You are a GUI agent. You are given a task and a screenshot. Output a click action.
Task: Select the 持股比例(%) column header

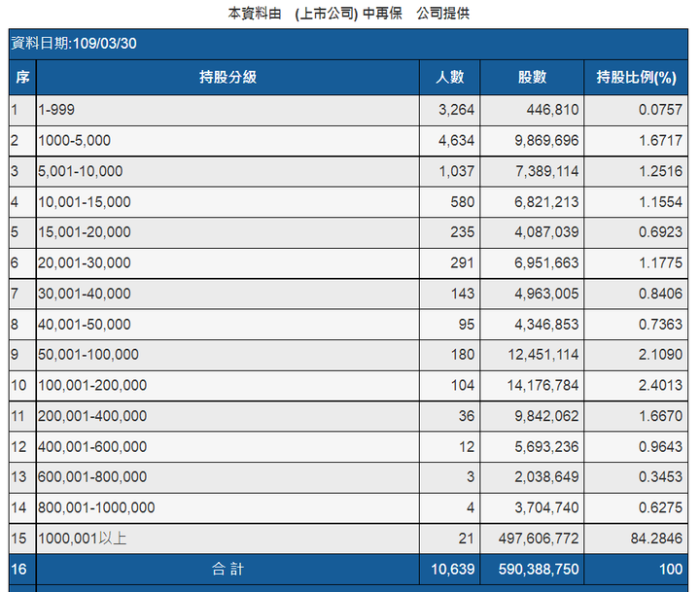636,77
